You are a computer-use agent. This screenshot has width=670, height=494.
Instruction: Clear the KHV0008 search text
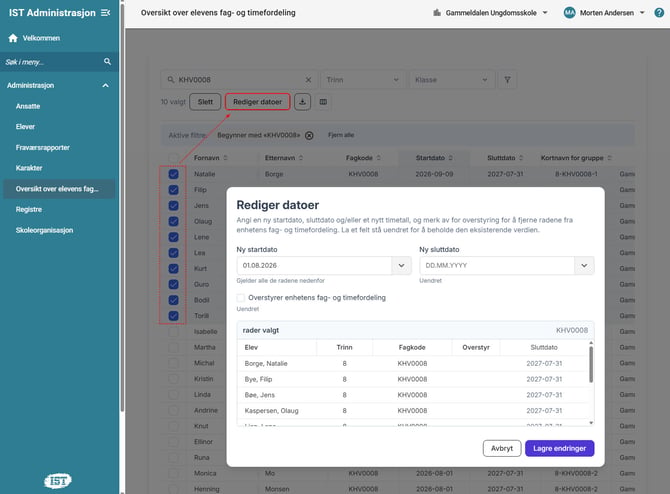(309, 80)
